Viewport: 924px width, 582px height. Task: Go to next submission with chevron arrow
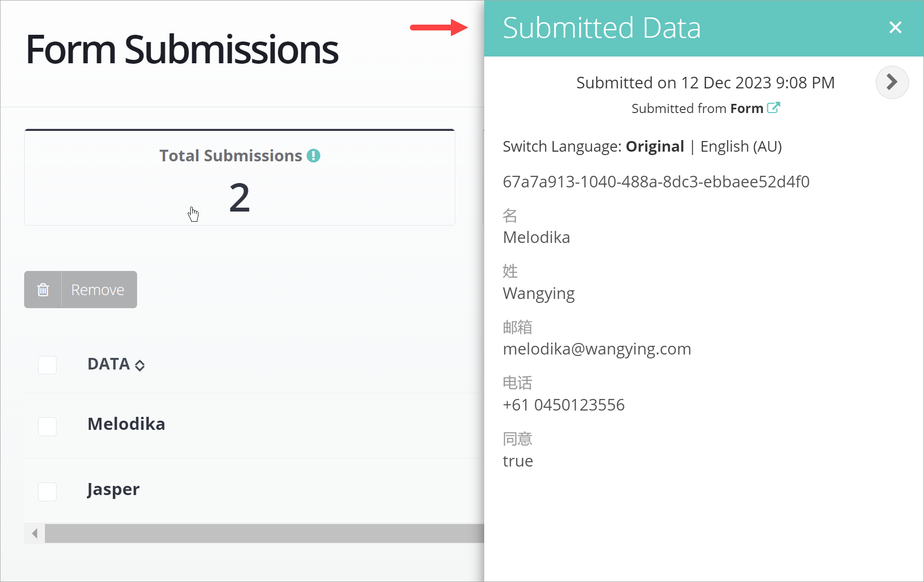[x=892, y=82]
